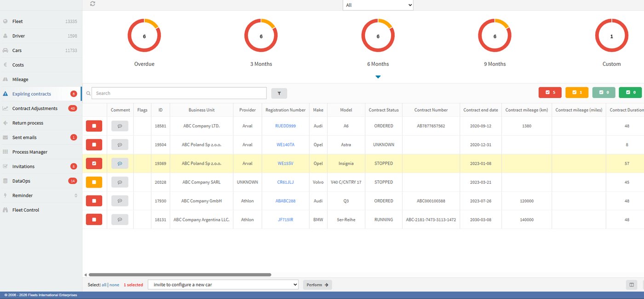This screenshot has height=299, width=644.
Task: Click the column layout icon at bottom right
Action: coord(632,285)
